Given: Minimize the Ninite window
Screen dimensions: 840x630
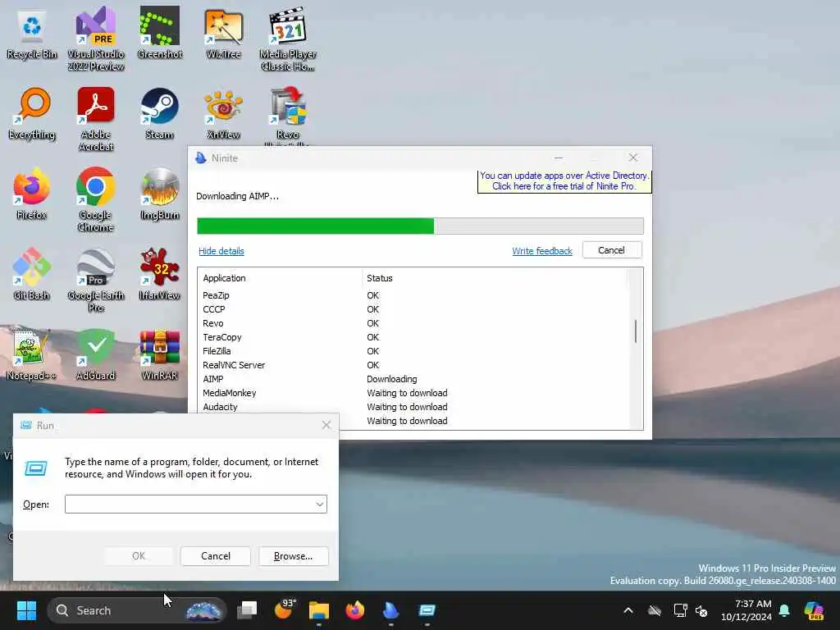Looking at the screenshot, I should (558, 157).
